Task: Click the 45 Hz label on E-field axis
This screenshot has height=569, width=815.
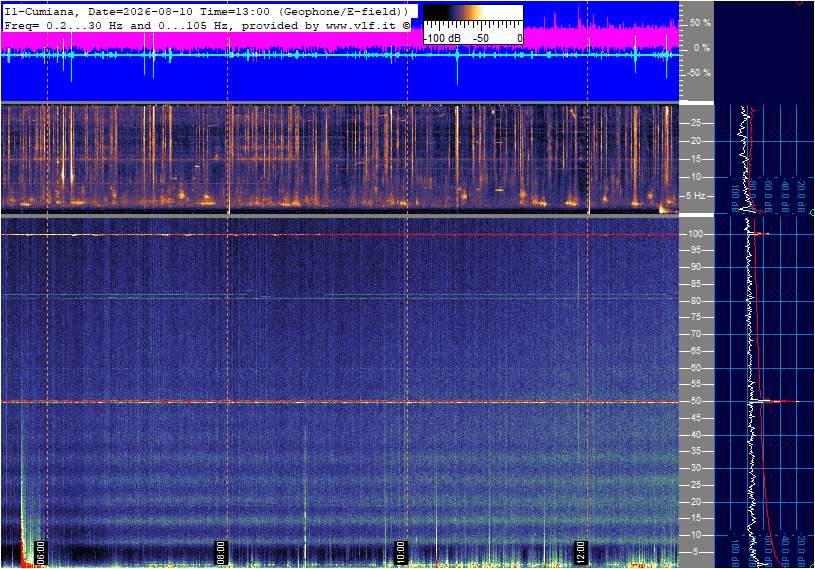Action: pyautogui.click(x=695, y=418)
